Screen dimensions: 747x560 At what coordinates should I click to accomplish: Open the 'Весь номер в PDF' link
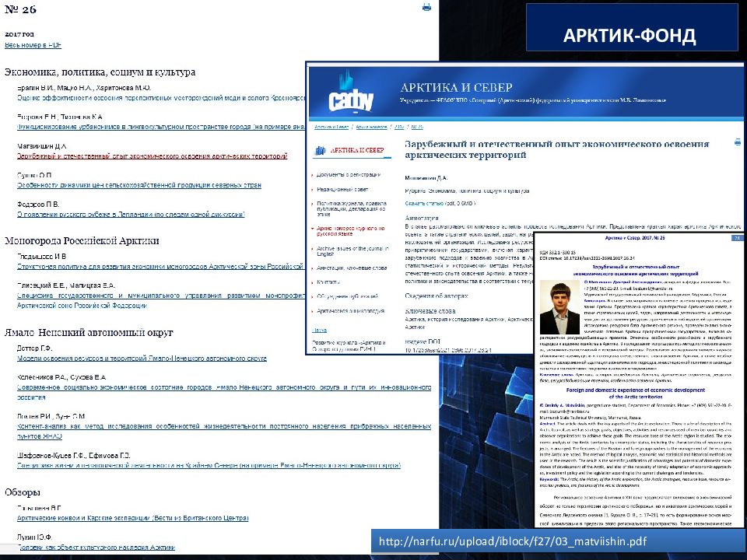(x=33, y=45)
